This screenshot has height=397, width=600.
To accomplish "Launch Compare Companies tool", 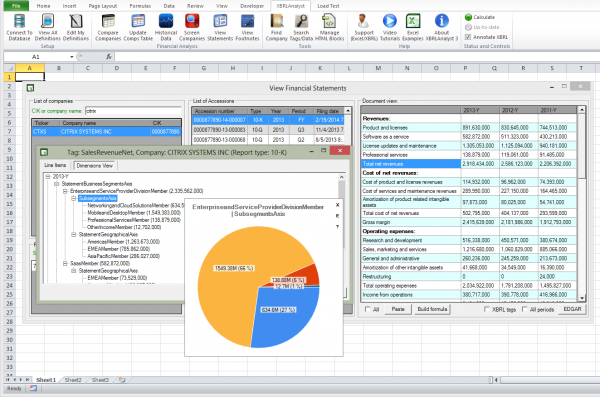I will tap(108, 21).
